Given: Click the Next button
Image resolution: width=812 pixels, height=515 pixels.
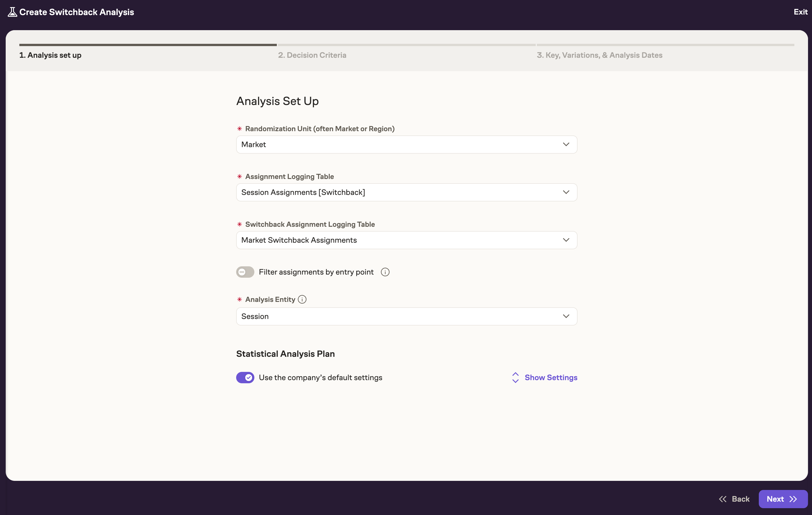Looking at the screenshot, I should click(x=782, y=499).
